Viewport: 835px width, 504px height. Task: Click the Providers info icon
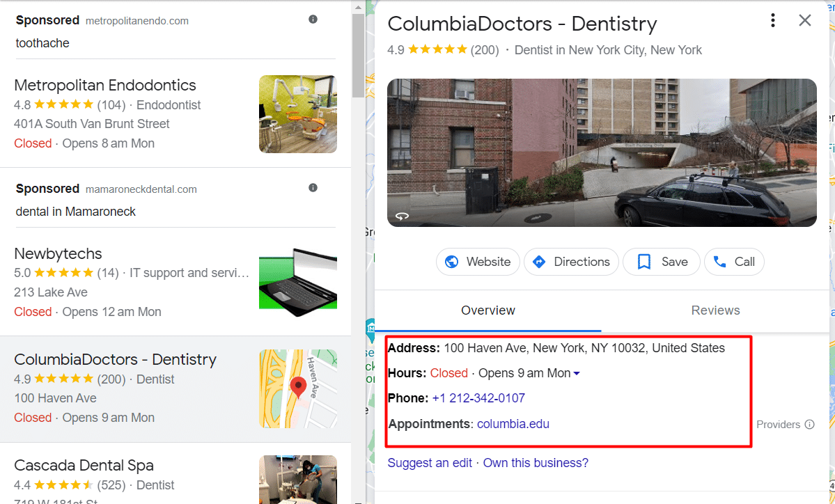(x=809, y=424)
